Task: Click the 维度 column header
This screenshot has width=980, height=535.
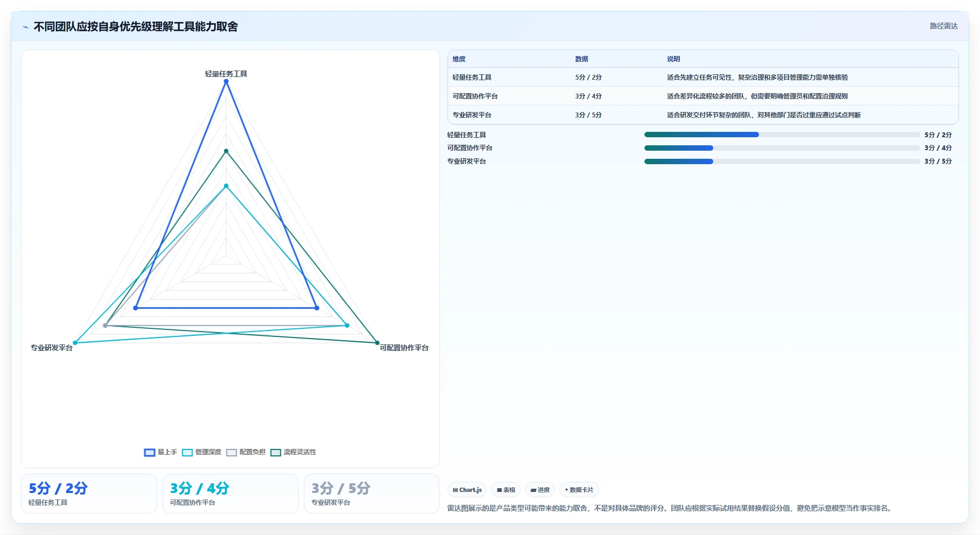Action: coord(459,59)
